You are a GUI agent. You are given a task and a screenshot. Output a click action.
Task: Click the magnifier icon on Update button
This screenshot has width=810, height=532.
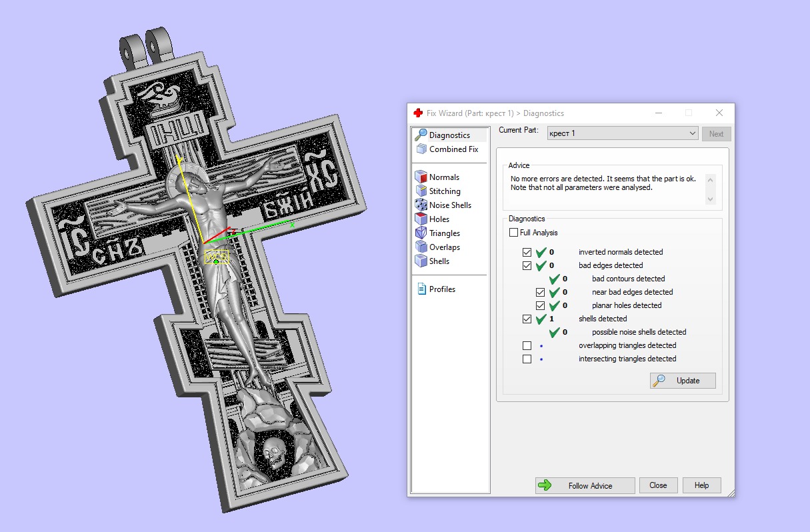point(659,381)
